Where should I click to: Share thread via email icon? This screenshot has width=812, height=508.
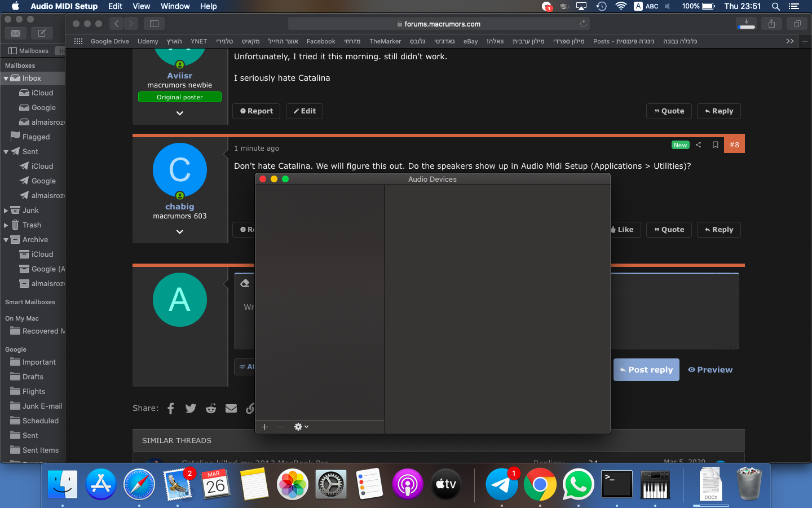pos(231,408)
